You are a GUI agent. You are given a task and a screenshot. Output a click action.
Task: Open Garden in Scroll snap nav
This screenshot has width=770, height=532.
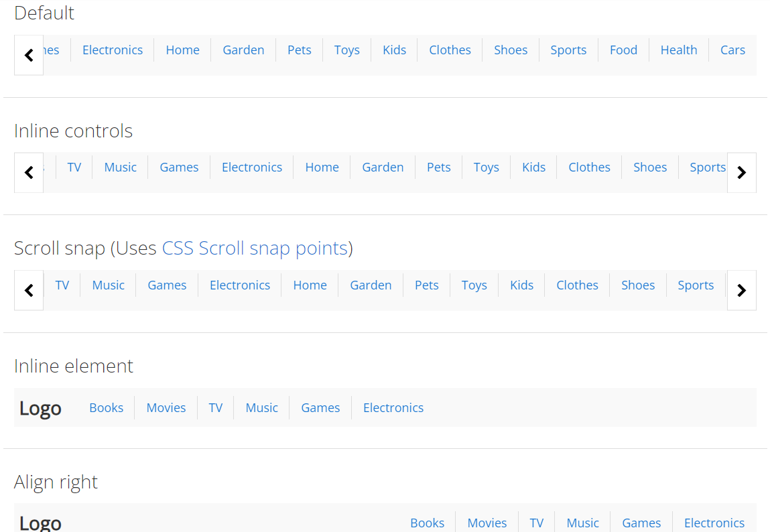pos(371,285)
